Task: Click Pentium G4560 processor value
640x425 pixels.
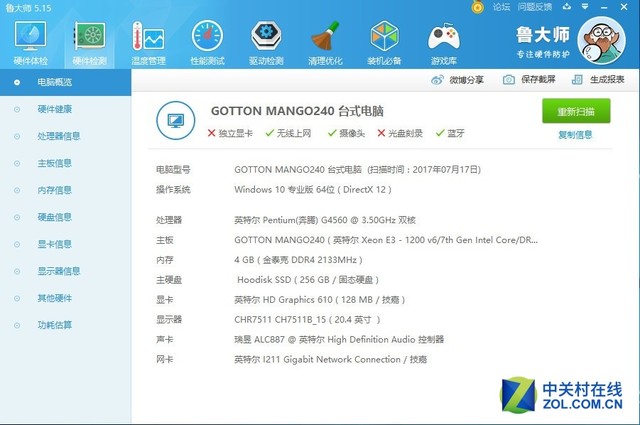Action: pos(325,220)
